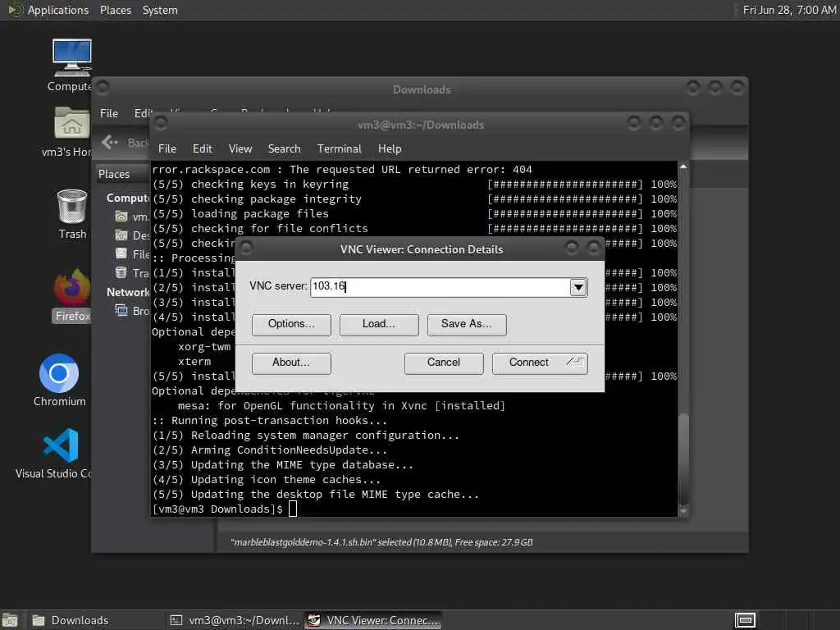Click VNC Viewer: Connection Details title bar

(x=421, y=249)
